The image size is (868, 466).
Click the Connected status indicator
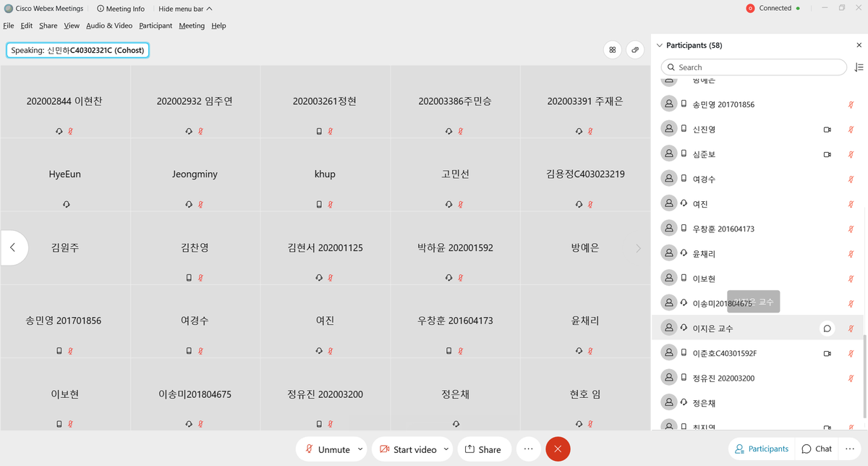point(779,8)
